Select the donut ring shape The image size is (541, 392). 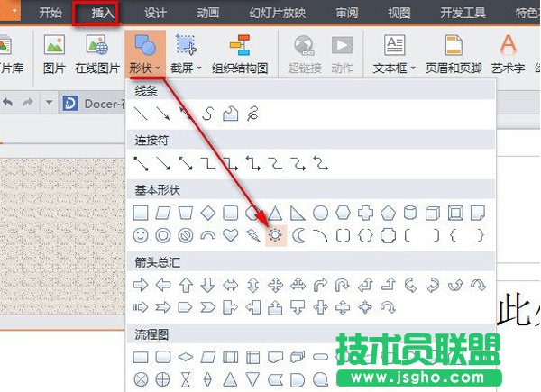(x=163, y=236)
